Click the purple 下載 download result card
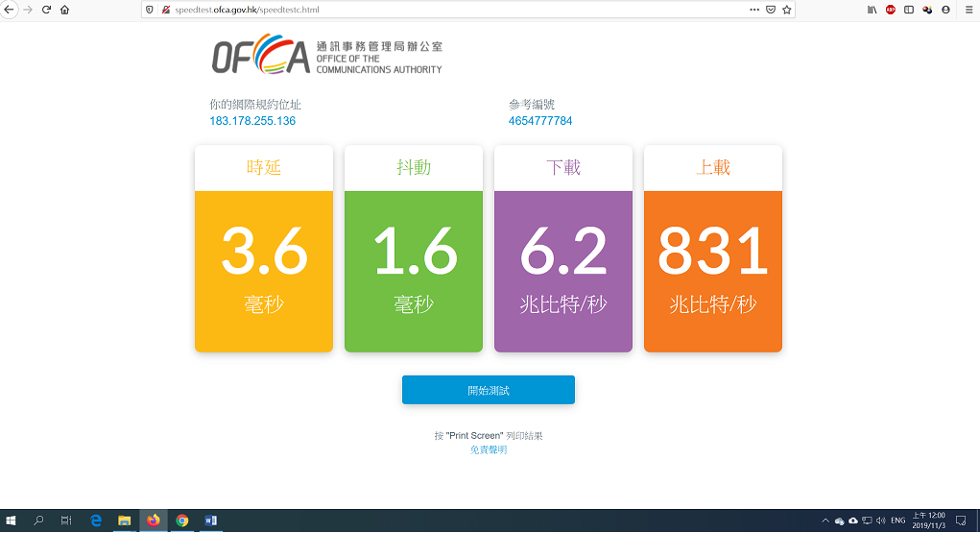Screen dimensions: 980x533 (562, 250)
